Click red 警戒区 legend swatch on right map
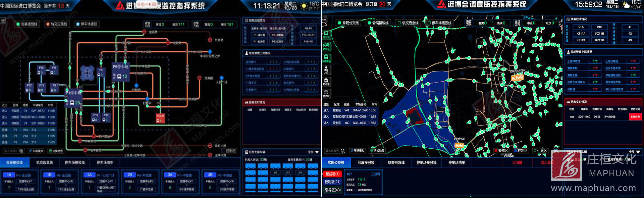 point(496,151)
